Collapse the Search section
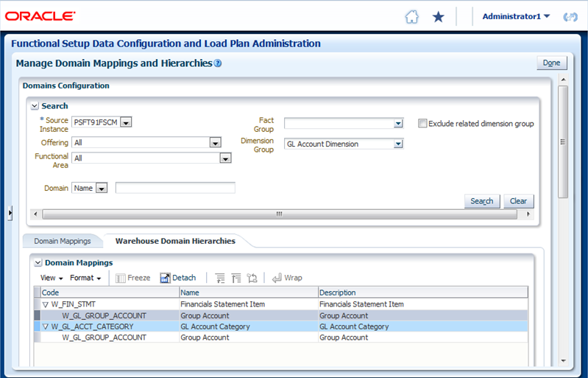Viewport: 588px width, 378px height. tap(35, 106)
